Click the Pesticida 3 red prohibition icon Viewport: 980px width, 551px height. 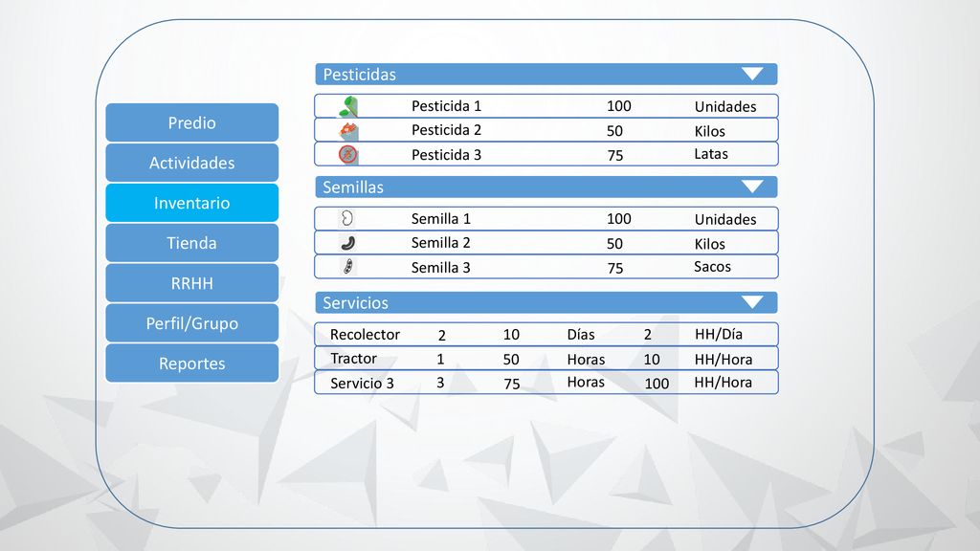click(348, 154)
